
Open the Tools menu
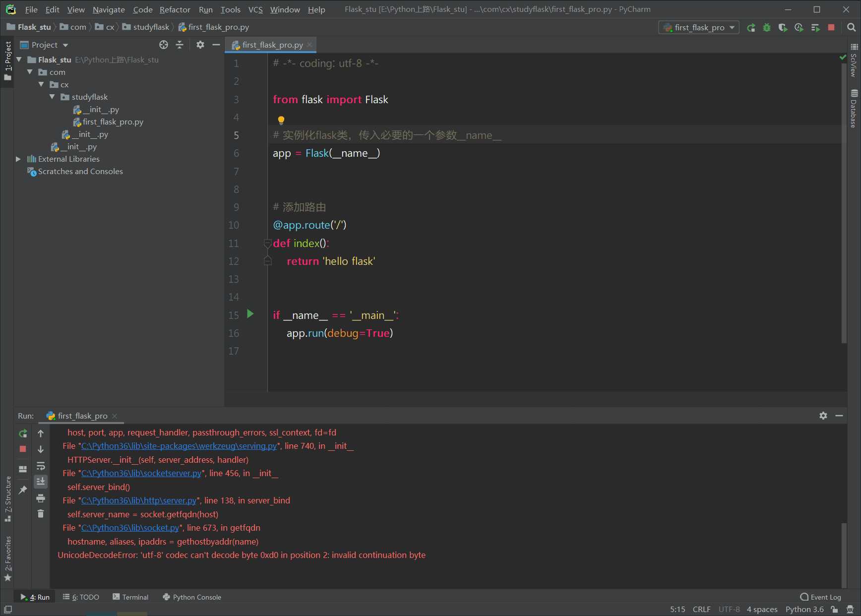[230, 9]
